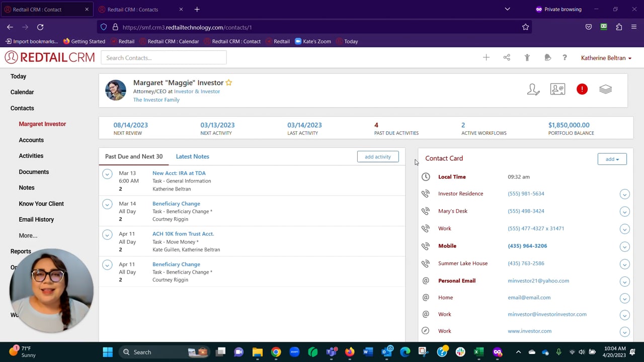Click the plus icon to create new record

pos(486,58)
